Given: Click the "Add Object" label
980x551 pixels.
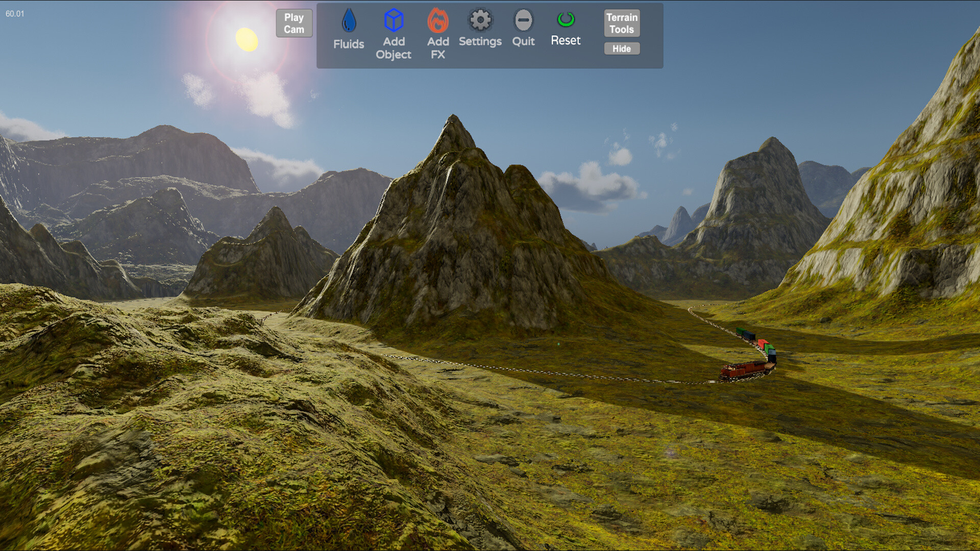Looking at the screenshot, I should (394, 48).
